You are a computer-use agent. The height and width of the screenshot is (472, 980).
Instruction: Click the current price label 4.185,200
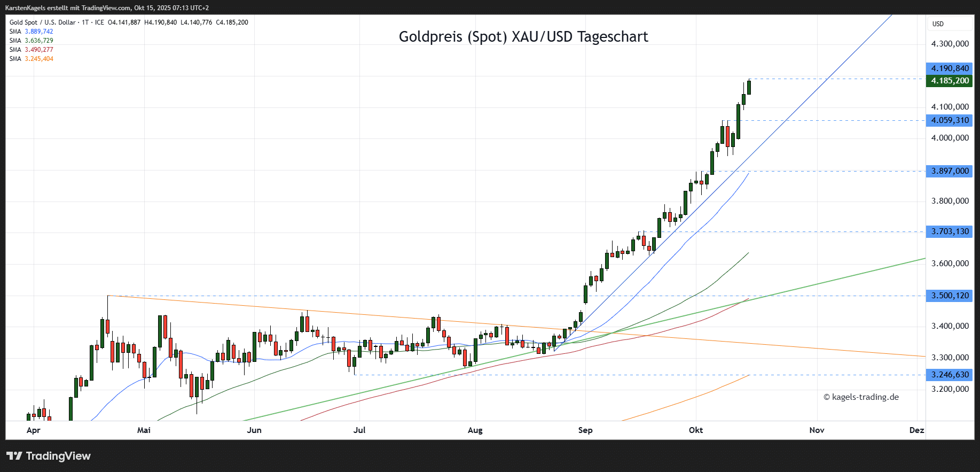[949, 81]
